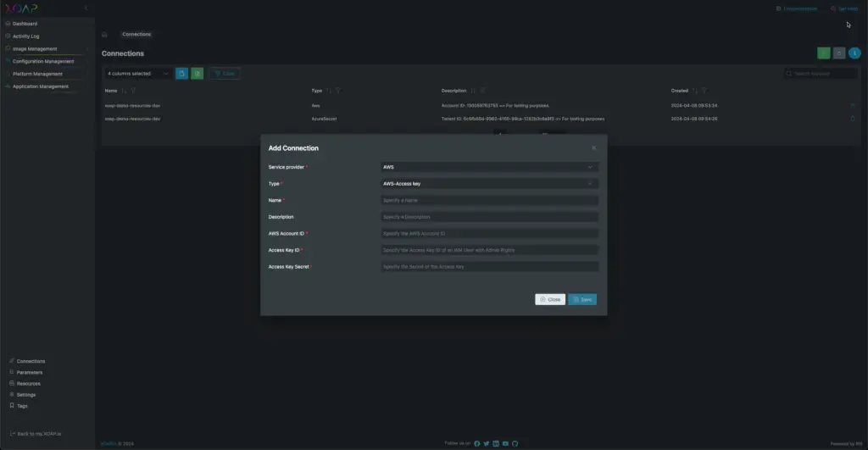The width and height of the screenshot is (868, 450).
Task: Open the Documentation link in the top bar
Action: tap(797, 8)
